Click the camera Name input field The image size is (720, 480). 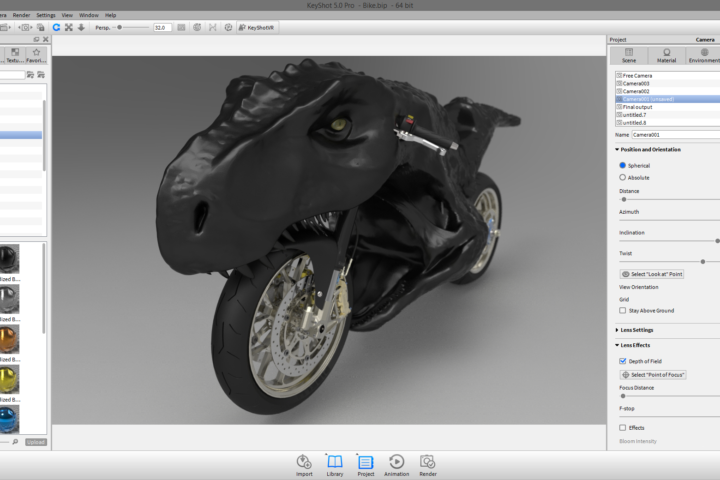pos(676,135)
